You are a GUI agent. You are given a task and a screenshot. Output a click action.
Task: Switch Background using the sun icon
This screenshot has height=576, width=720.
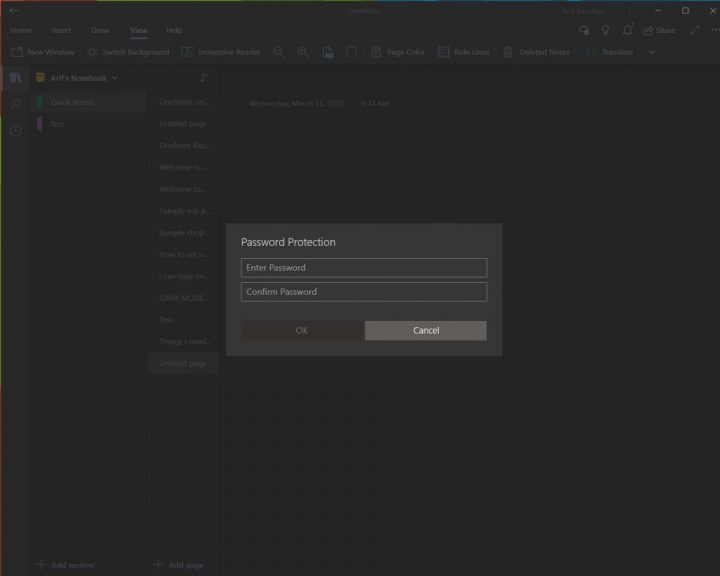128,52
